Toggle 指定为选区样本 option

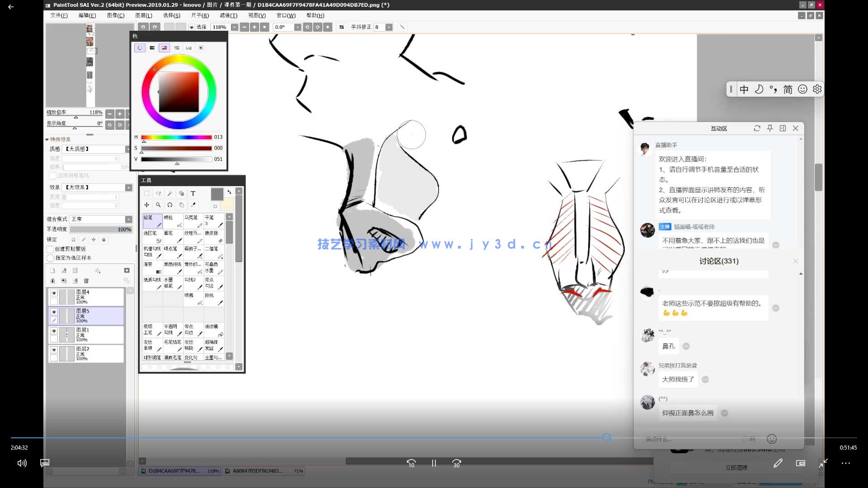click(50, 258)
